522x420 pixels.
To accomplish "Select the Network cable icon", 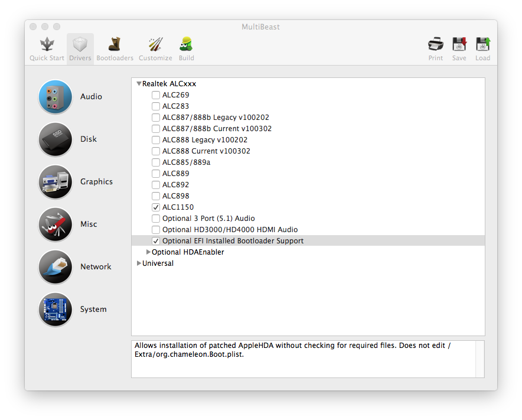I will point(56,267).
